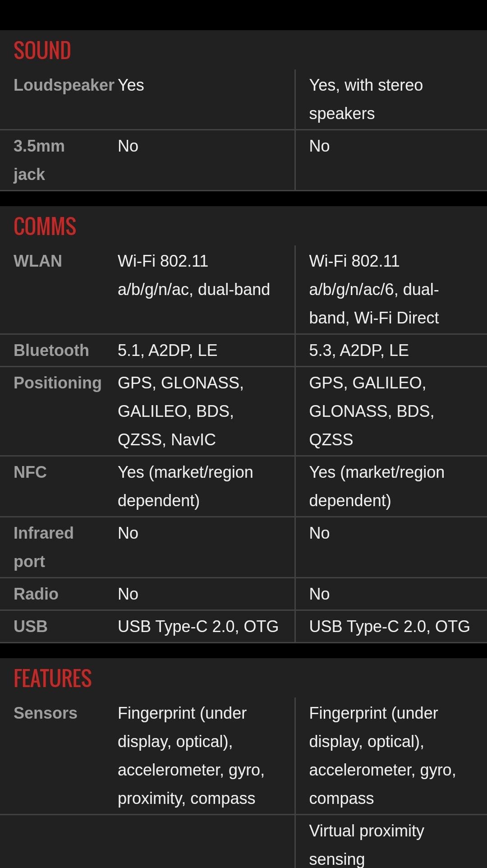This screenshot has height=868, width=487.
Task: Tap the Bluetooth row label
Action: pyautogui.click(x=51, y=351)
